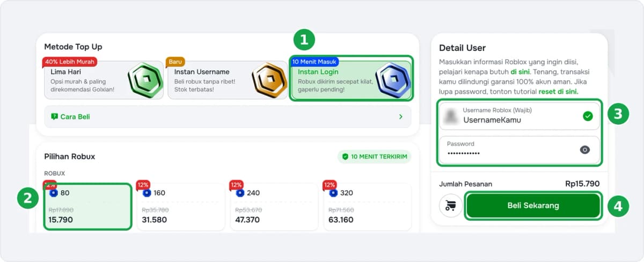
Task: Click the green Robux hexagon icon
Action: pos(145,80)
